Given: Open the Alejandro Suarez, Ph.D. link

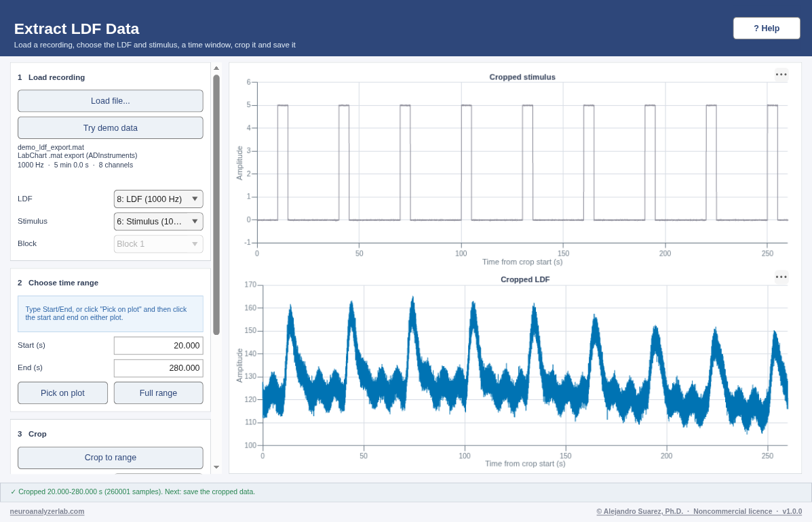Looking at the screenshot, I should [x=640, y=511].
